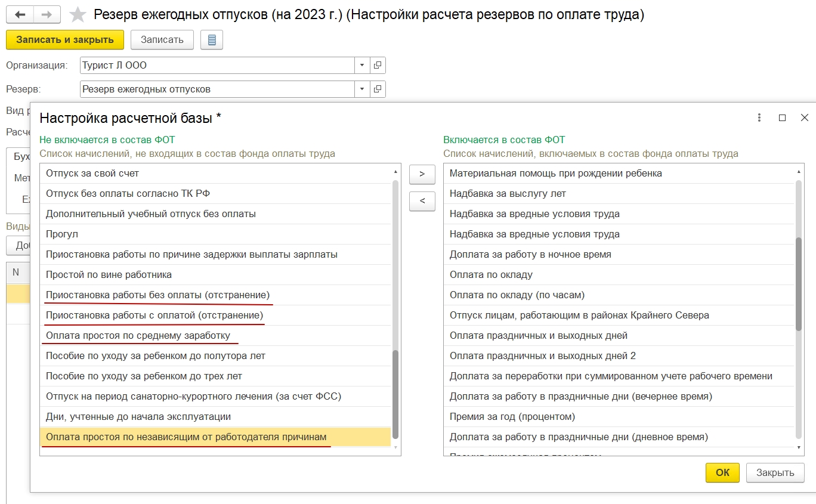Click the Закрыть button
The width and height of the screenshot is (816, 504).
click(x=775, y=472)
